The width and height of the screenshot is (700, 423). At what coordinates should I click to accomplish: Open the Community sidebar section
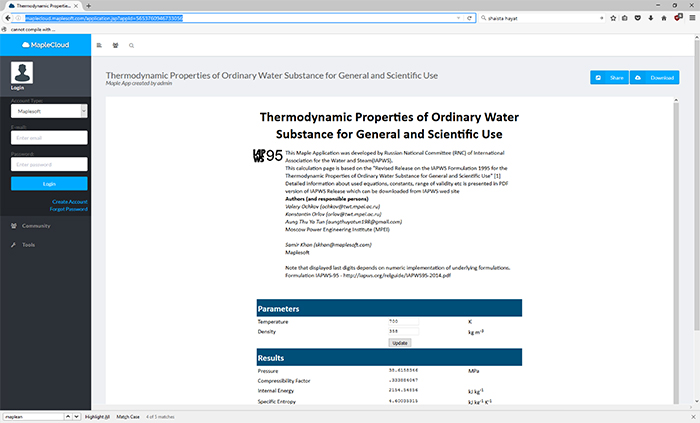point(36,226)
